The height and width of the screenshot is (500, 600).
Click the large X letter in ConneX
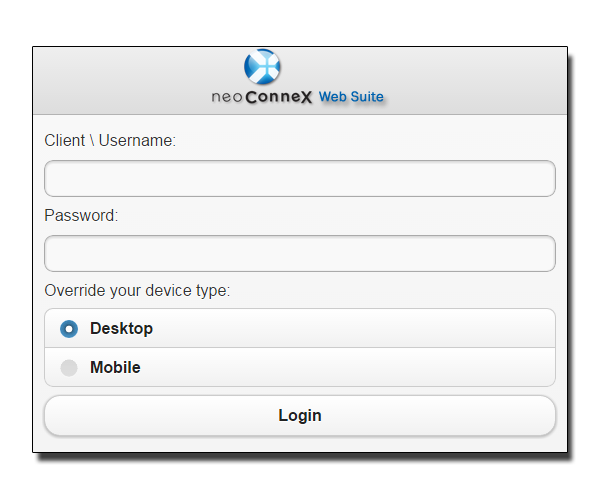tap(305, 98)
